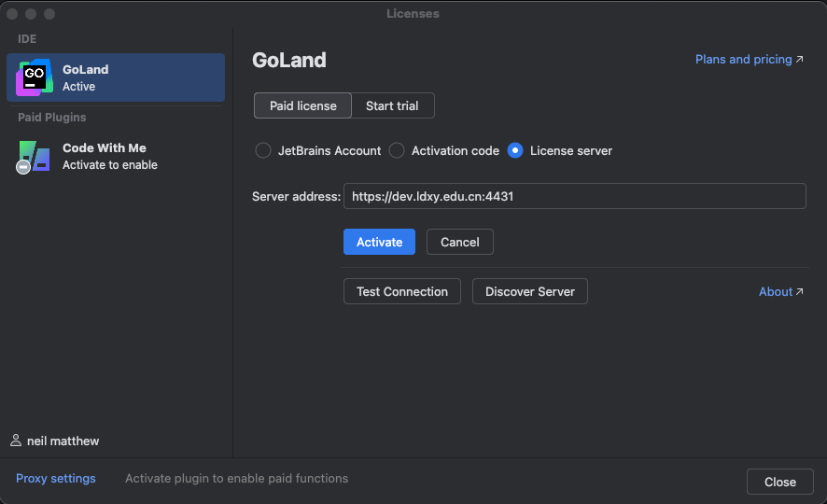827x504 pixels.
Task: Select Code With Me in Paid Plugins
Action: [116, 156]
